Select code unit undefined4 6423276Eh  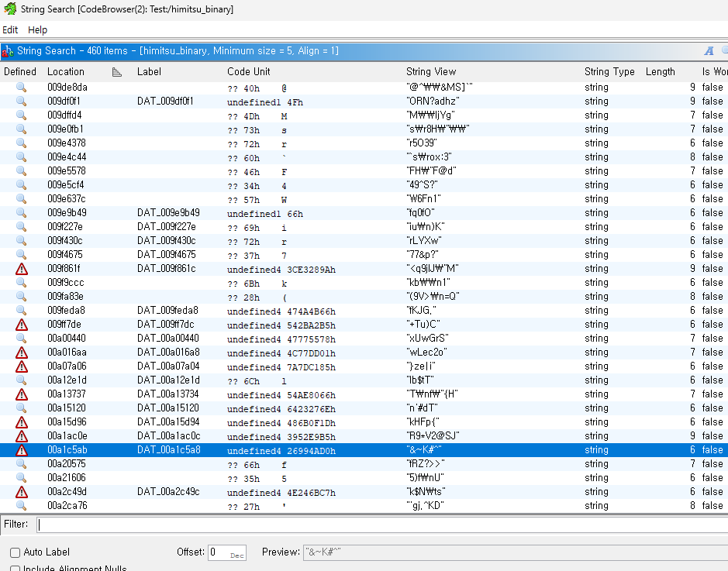[x=281, y=408]
